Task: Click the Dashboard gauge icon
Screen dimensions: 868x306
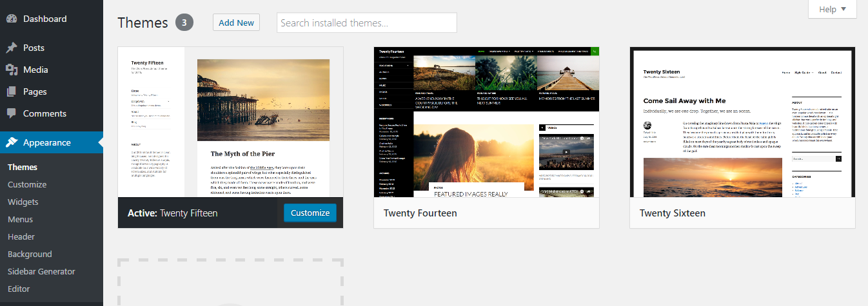Action: click(12, 19)
